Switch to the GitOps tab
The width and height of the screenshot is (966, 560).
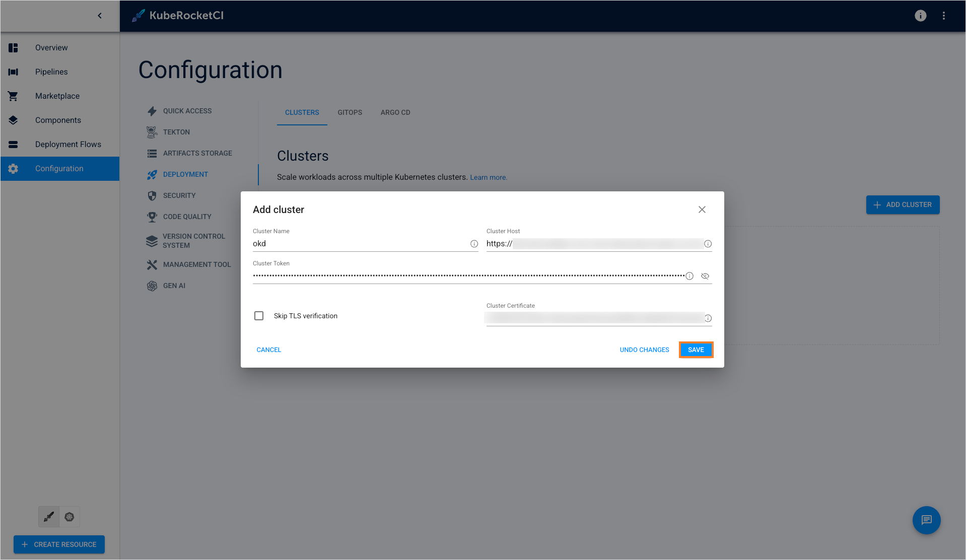tap(350, 112)
